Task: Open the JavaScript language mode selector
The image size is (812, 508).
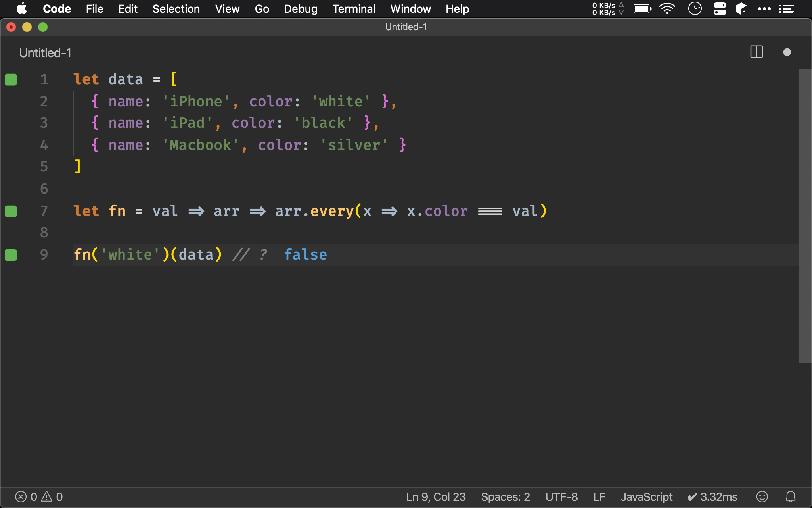Action: (x=646, y=496)
